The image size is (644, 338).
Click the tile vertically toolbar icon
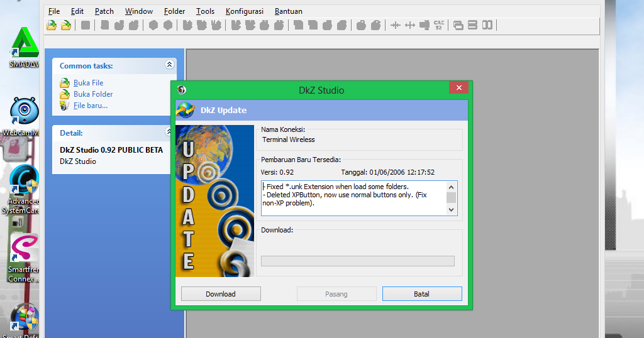pyautogui.click(x=487, y=25)
